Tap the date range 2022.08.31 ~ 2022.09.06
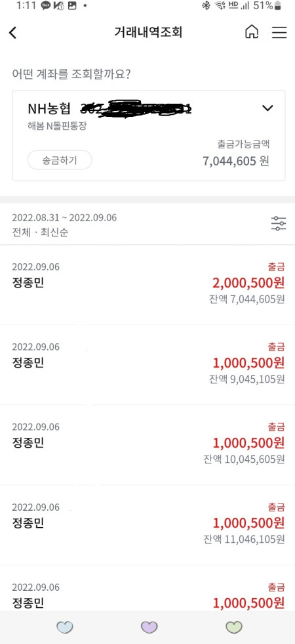Viewport: 295px width, 644px height. pos(64,218)
